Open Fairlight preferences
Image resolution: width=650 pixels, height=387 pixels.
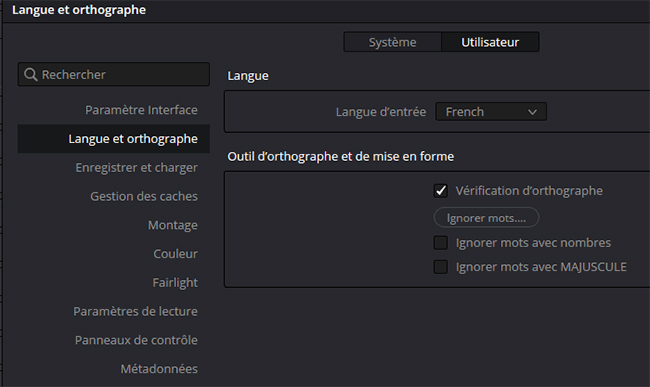175,283
